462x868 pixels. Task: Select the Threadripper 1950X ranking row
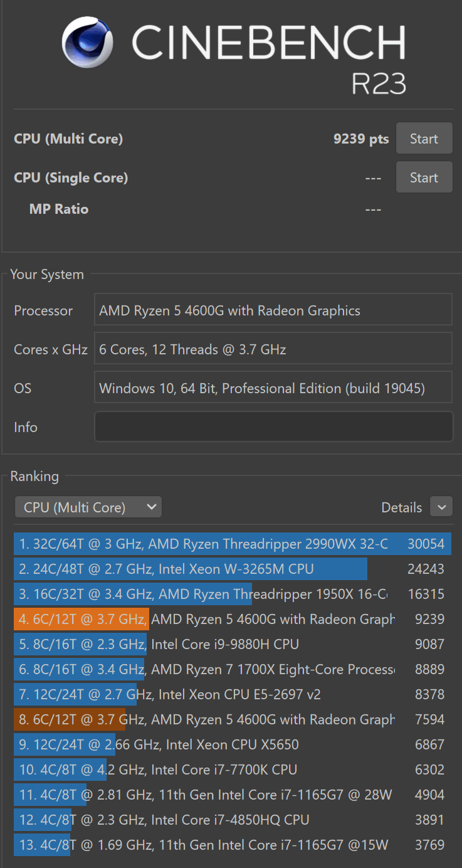(x=232, y=594)
